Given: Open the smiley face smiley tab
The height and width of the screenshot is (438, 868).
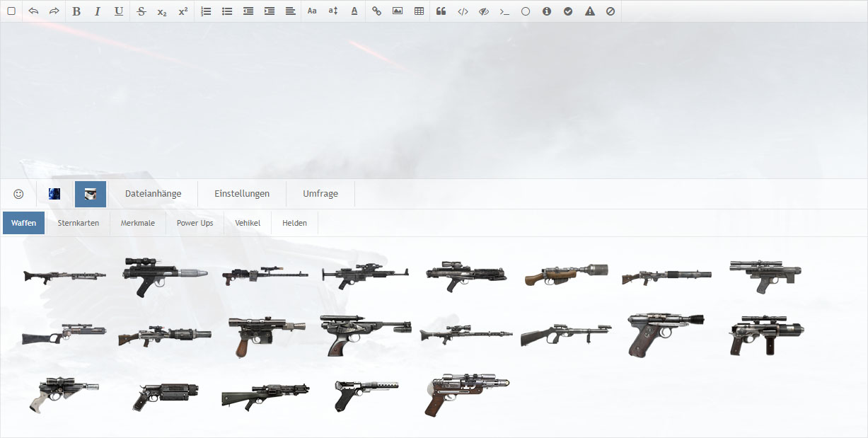Looking at the screenshot, I should 18,194.
